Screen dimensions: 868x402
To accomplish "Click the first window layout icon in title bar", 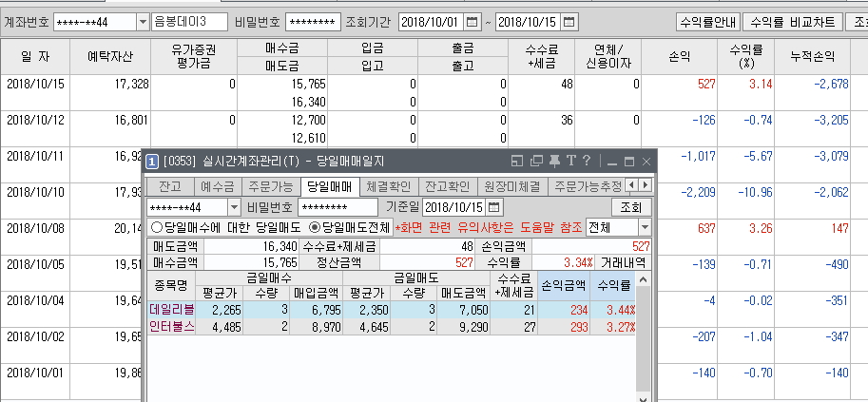I will (x=518, y=161).
